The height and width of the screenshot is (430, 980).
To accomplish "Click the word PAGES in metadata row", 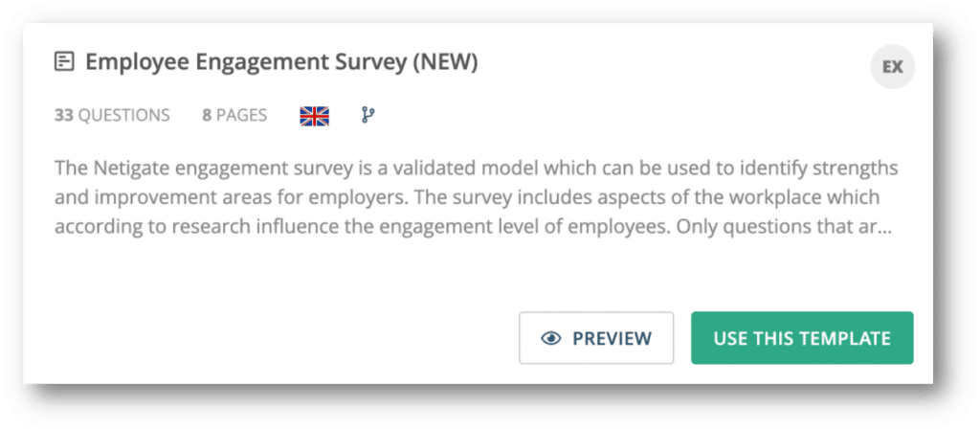I will tap(241, 116).
